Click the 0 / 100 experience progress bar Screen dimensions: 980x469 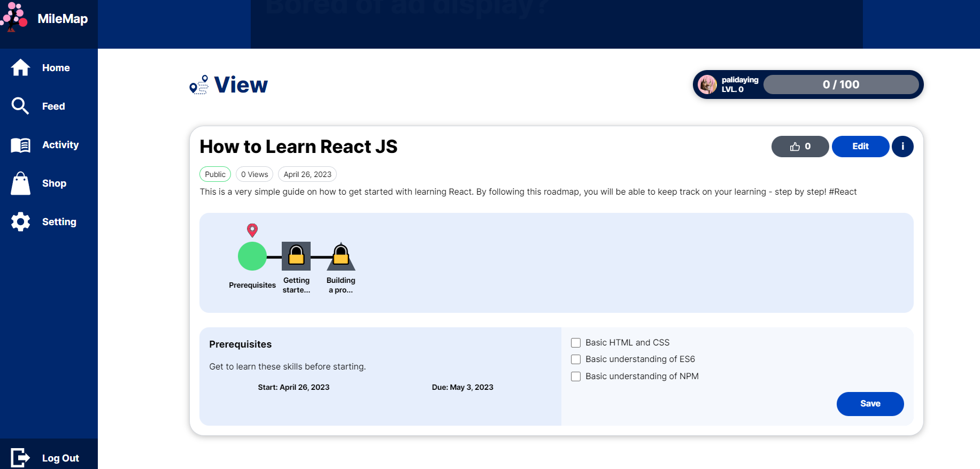840,84
